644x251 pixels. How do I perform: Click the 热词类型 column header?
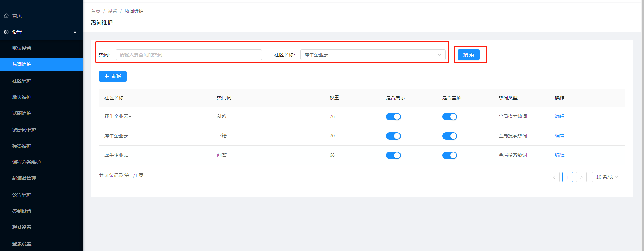508,98
